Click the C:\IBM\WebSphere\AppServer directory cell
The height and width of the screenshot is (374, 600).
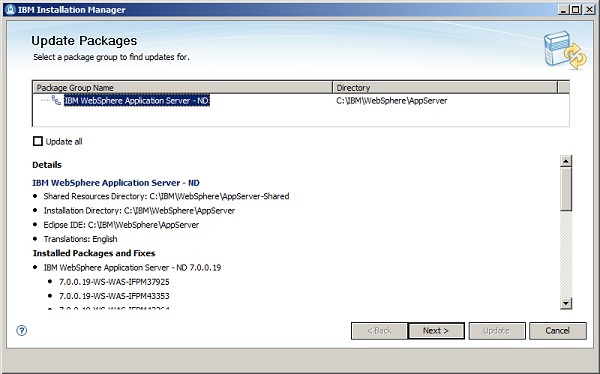coord(391,101)
